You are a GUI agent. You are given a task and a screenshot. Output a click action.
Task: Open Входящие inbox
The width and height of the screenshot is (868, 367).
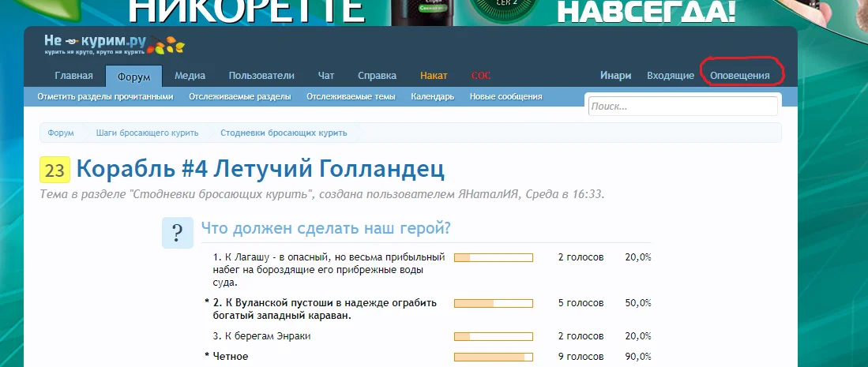[671, 76]
